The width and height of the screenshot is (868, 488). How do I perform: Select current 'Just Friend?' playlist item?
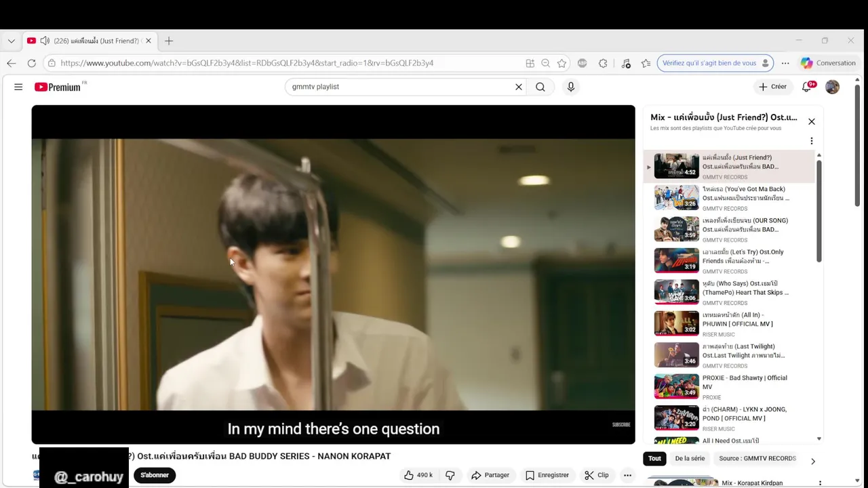click(x=730, y=167)
